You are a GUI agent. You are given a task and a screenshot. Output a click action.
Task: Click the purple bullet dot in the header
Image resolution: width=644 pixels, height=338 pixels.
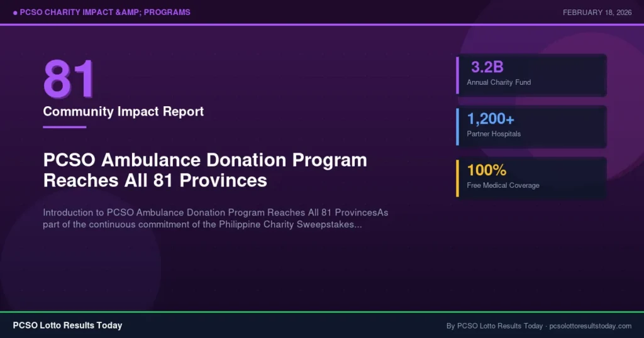(14, 13)
